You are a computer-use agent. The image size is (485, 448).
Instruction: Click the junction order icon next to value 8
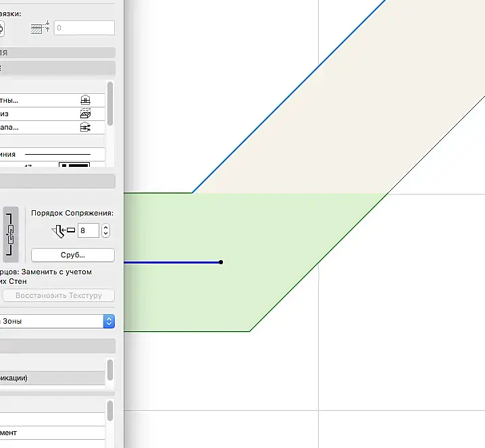click(63, 231)
